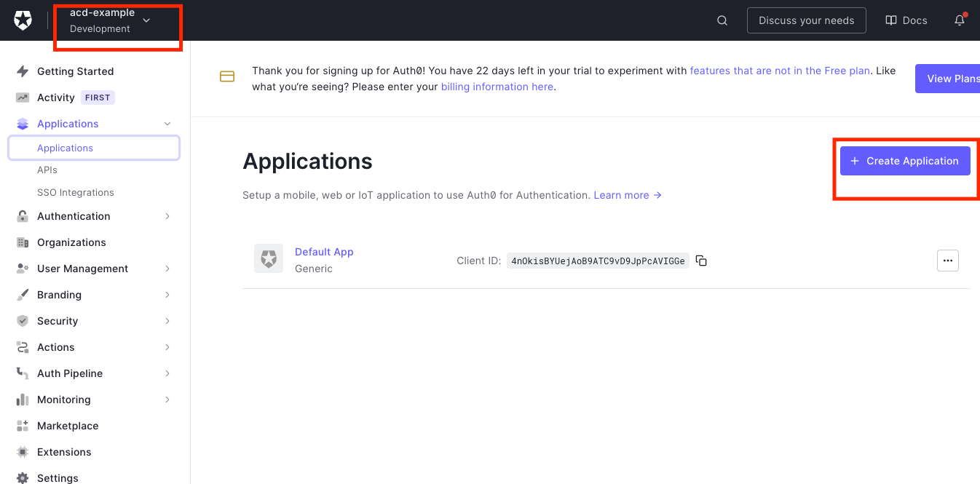Open Default App three-dot options menu
The width and height of the screenshot is (980, 484).
coord(948,261)
